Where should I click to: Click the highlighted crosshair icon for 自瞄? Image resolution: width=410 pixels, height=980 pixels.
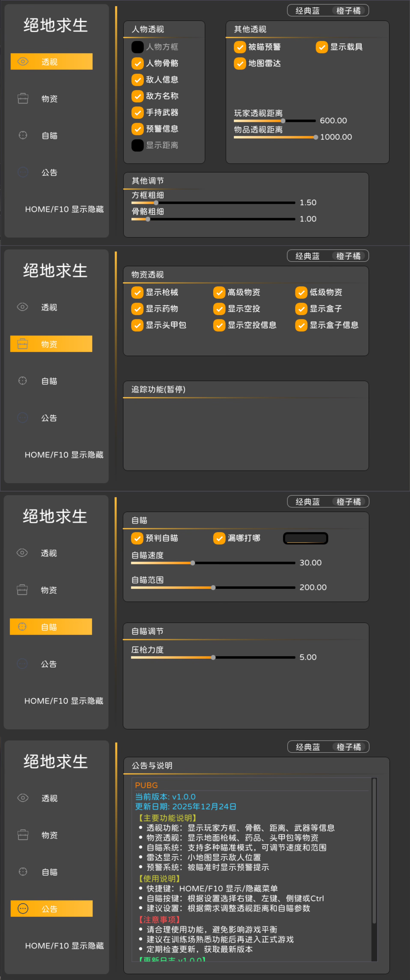[22, 626]
